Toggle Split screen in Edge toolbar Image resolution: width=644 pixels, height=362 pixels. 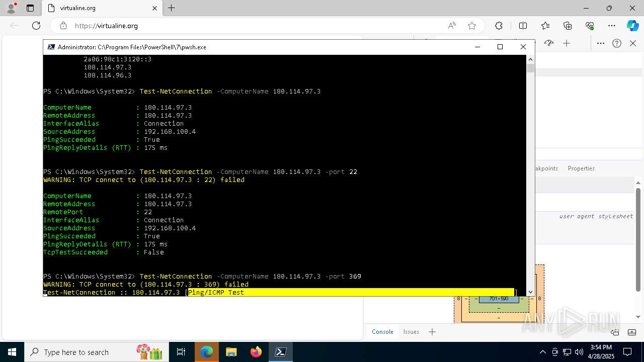pyautogui.click(x=523, y=26)
